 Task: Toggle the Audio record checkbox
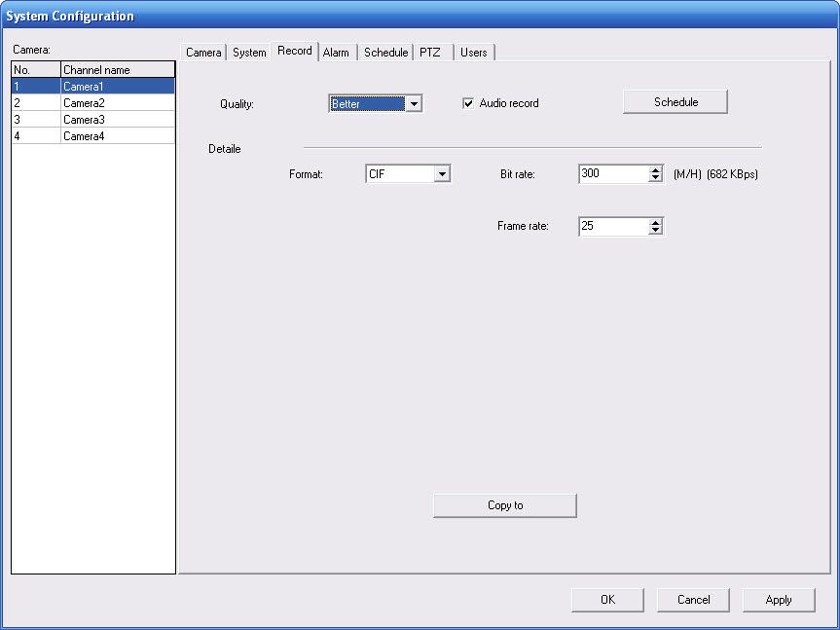point(468,103)
